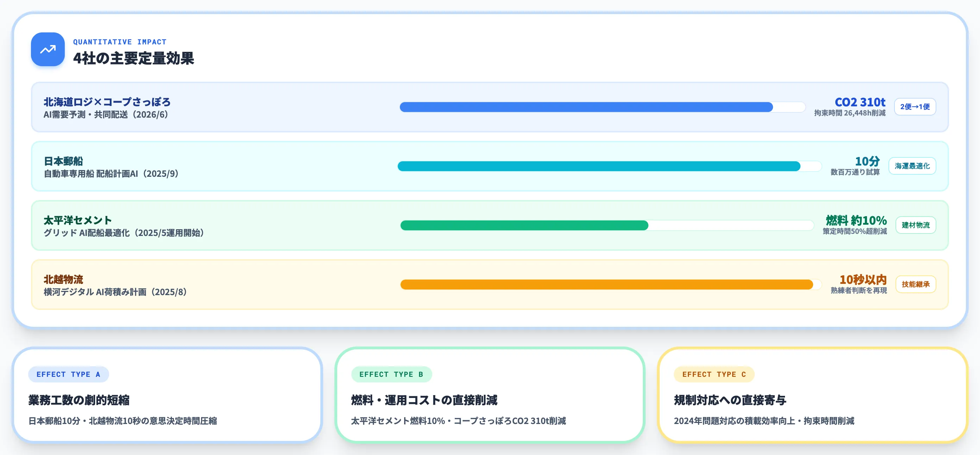The image size is (980, 455).
Task: Click the green progress bar for 太平洋セメント
Action: coord(607,225)
